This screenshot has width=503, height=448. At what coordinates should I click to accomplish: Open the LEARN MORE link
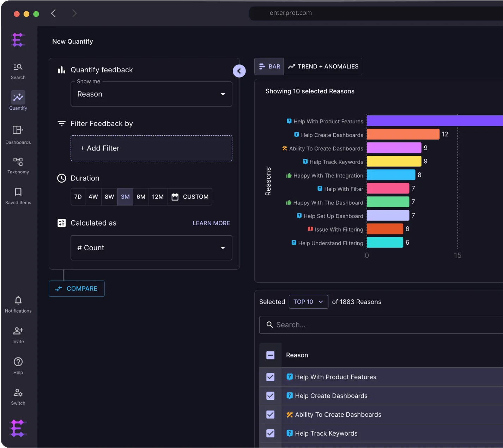(x=211, y=223)
